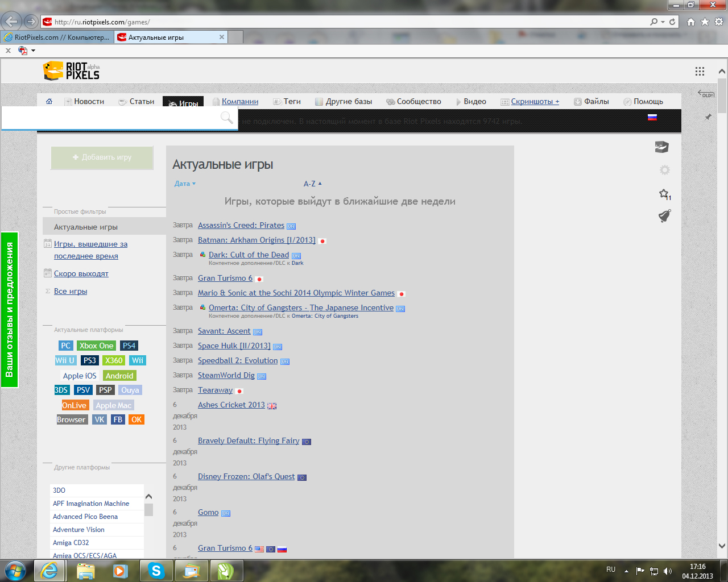The height and width of the screenshot is (582, 728).
Task: Open the Видео menu item
Action: [x=471, y=101]
